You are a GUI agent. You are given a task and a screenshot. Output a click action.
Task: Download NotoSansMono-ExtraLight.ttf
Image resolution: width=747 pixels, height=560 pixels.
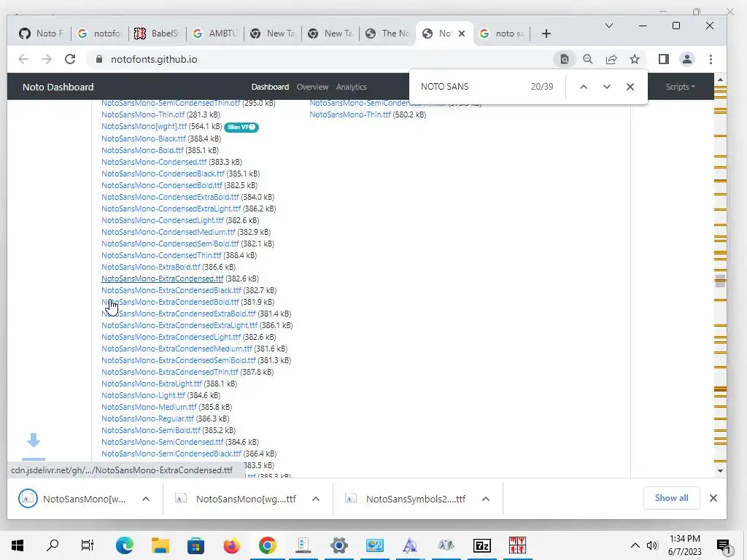152,384
